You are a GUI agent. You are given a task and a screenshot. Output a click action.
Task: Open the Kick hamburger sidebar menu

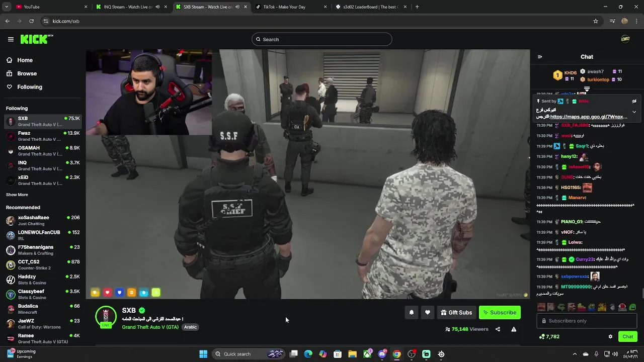pyautogui.click(x=11, y=39)
